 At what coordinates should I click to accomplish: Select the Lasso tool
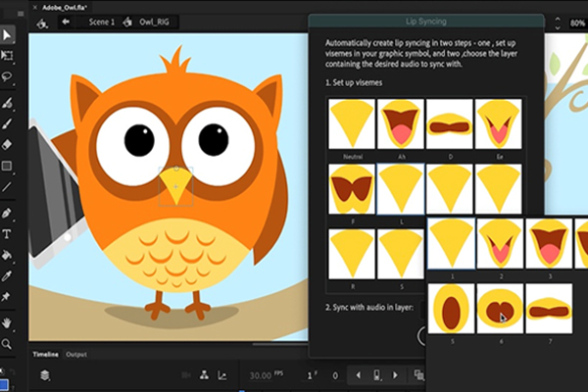click(x=7, y=76)
